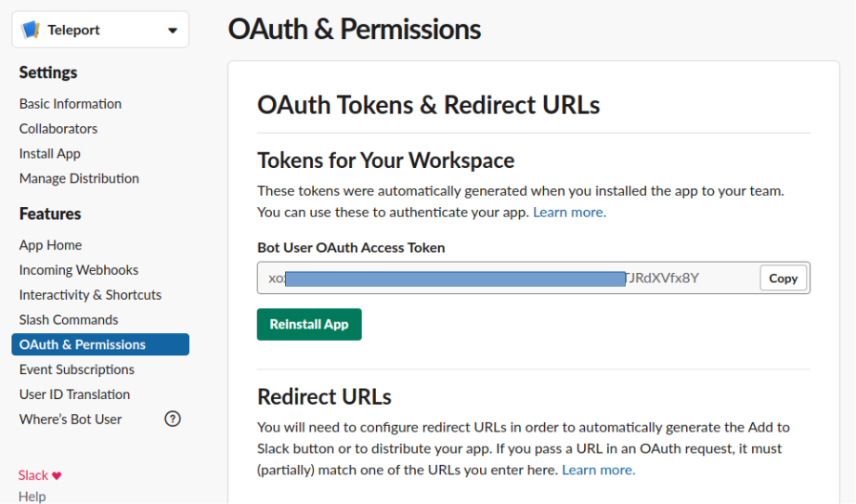
Task: Open Basic Information settings
Action: [71, 104]
